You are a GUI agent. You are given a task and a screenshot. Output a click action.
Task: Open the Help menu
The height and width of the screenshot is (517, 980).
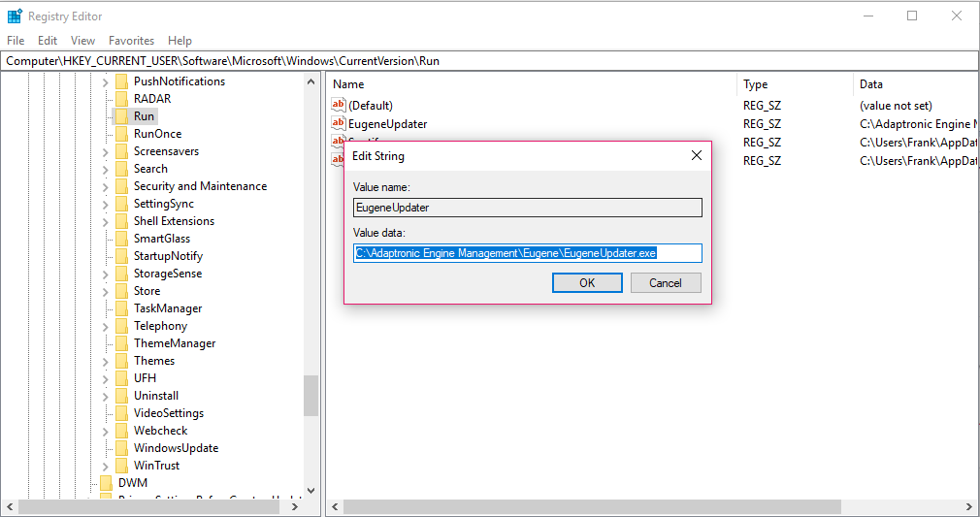pos(180,41)
